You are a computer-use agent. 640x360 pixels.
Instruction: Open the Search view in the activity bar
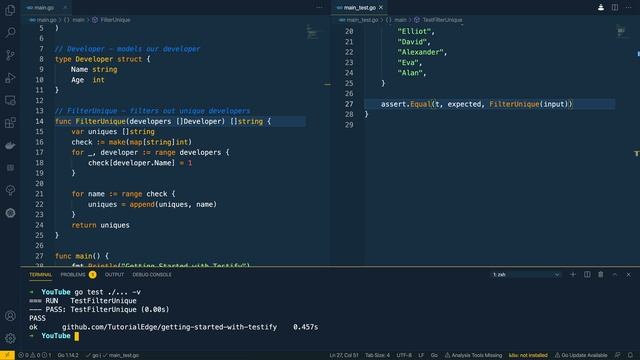pyautogui.click(x=10, y=33)
